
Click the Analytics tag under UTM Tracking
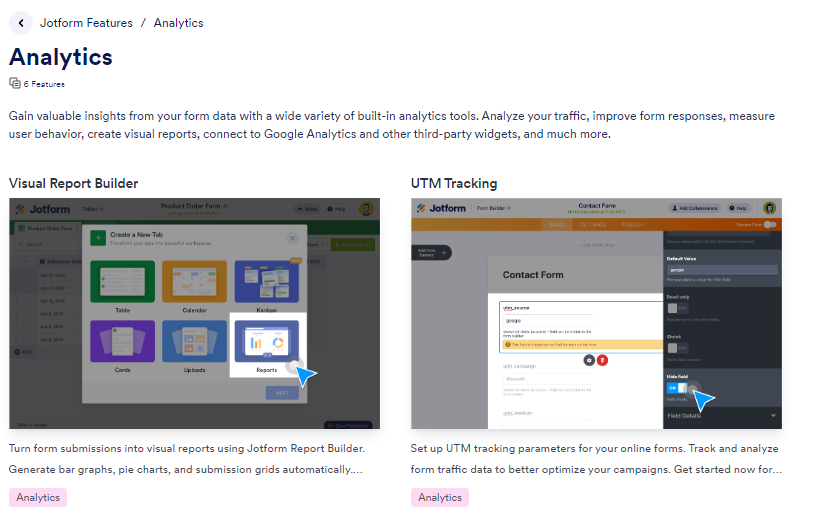[x=439, y=497]
